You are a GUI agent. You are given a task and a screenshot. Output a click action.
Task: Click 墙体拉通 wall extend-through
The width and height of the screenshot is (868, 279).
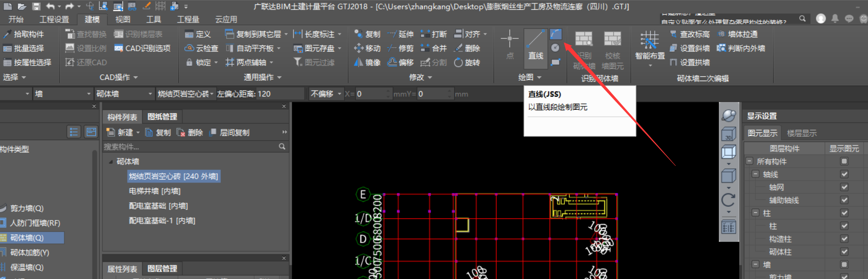point(737,34)
